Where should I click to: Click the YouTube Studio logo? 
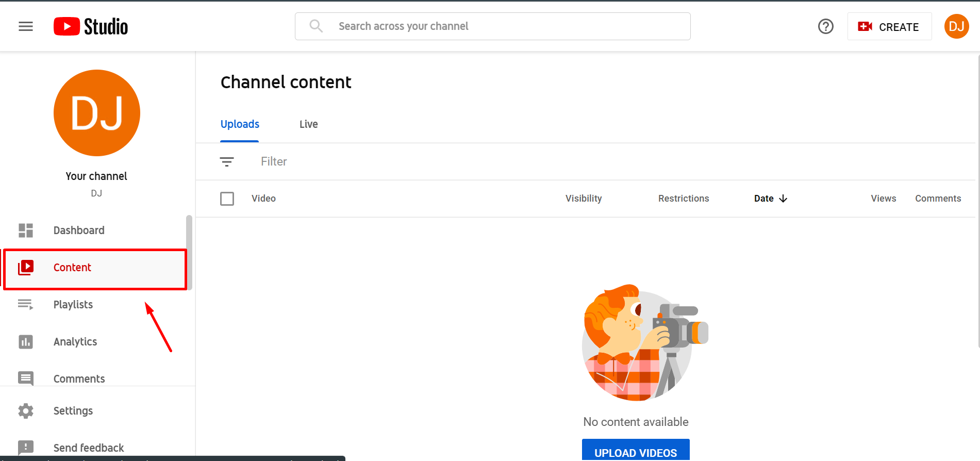click(91, 26)
